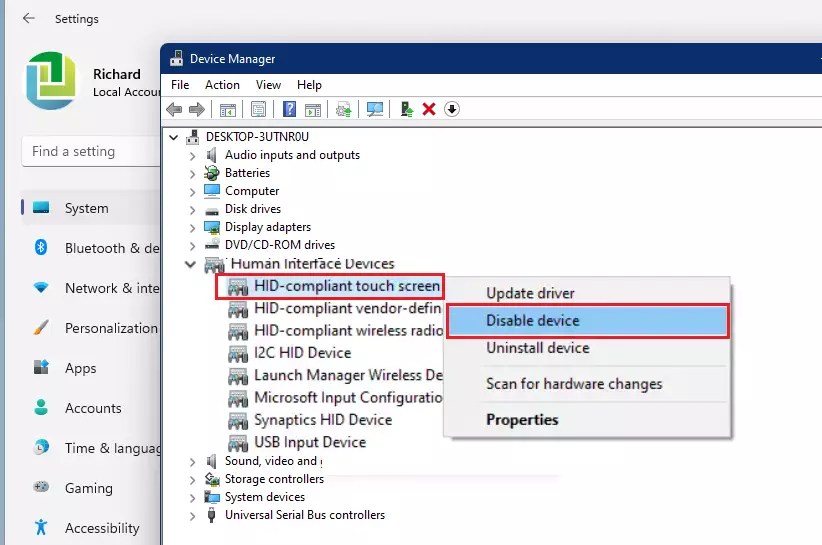Image resolution: width=822 pixels, height=545 pixels.
Task: Expand the System devices chevron
Action: (192, 497)
